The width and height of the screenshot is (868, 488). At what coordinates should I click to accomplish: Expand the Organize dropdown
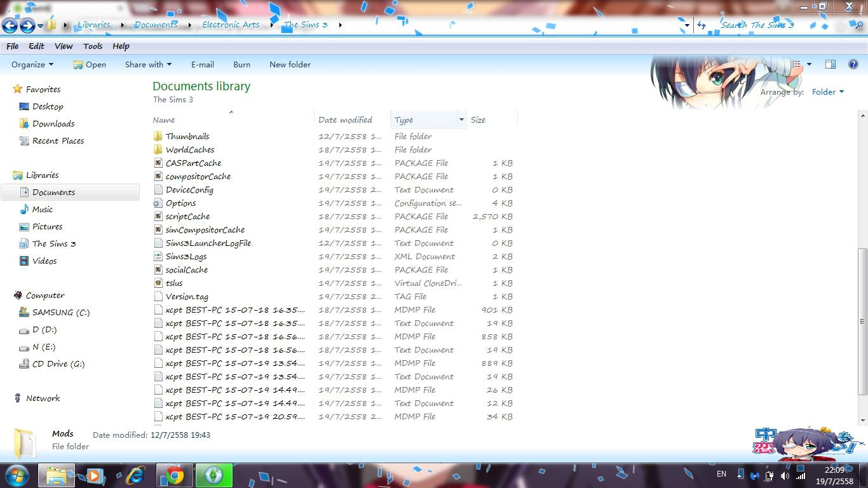32,64
